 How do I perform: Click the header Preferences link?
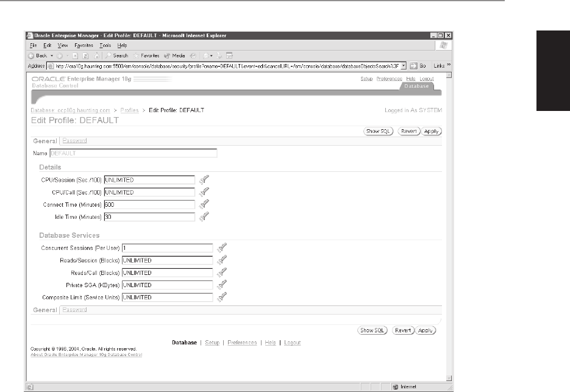pyautogui.click(x=390, y=79)
